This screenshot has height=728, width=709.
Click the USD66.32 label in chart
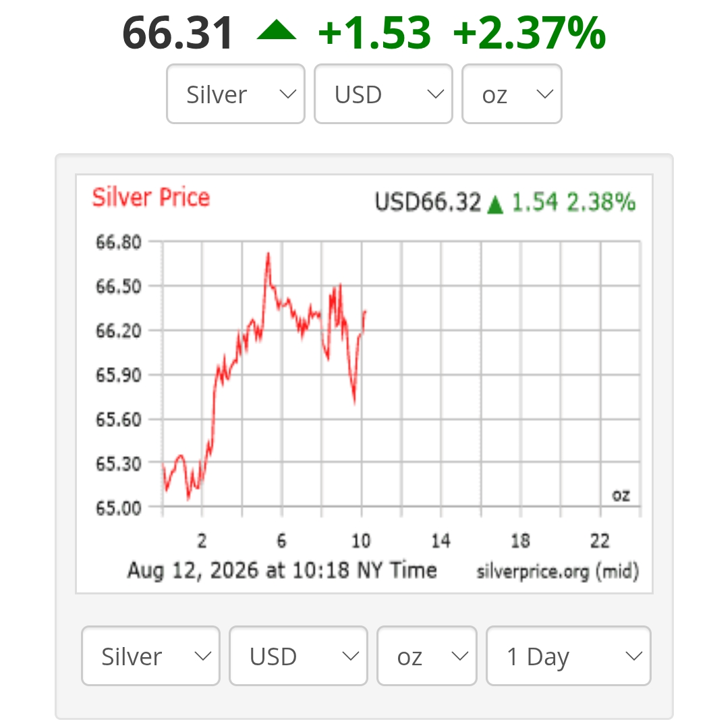coord(428,202)
